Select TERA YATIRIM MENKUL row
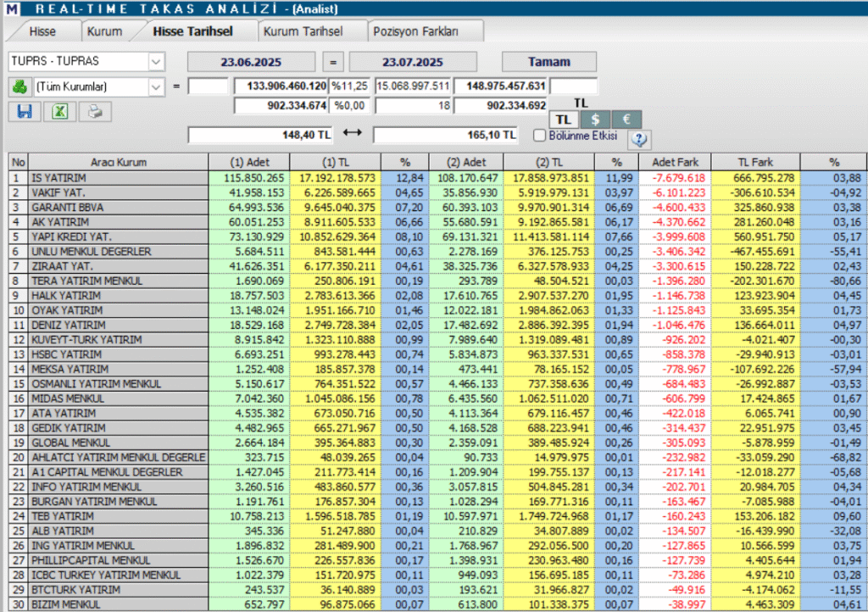Screen dimensions: 868x612 [437, 281]
